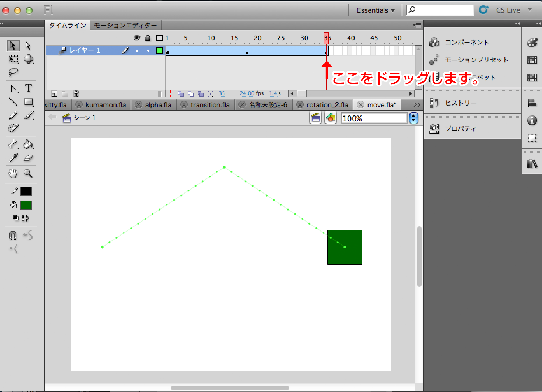Select the Eyedropper tool
The image size is (542, 392).
click(13, 158)
